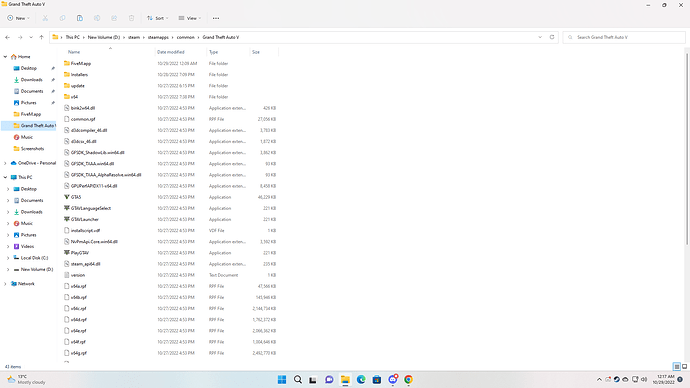Image resolution: width=690 pixels, height=388 pixels.
Task: Select the FiveM.app folder row
Action: pos(170,63)
